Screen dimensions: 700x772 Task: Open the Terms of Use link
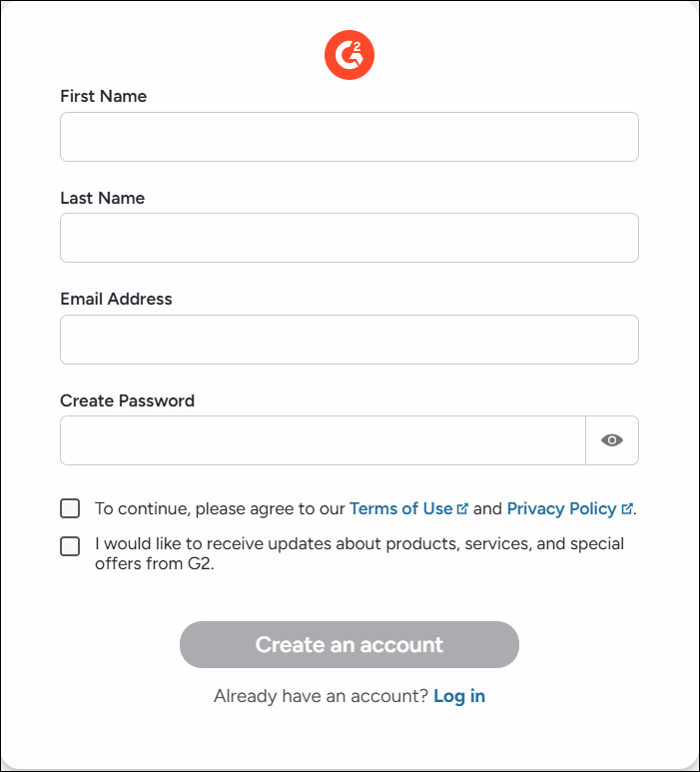point(400,508)
